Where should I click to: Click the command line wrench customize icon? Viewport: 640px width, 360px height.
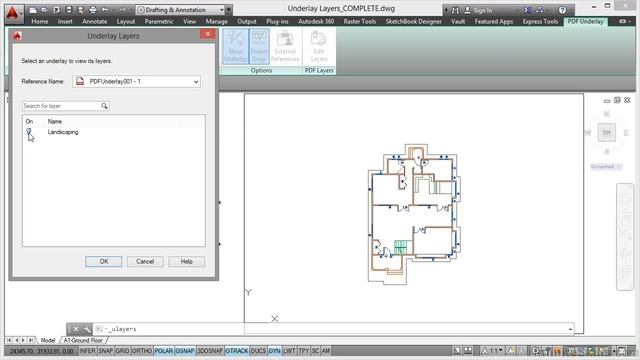tap(87, 329)
